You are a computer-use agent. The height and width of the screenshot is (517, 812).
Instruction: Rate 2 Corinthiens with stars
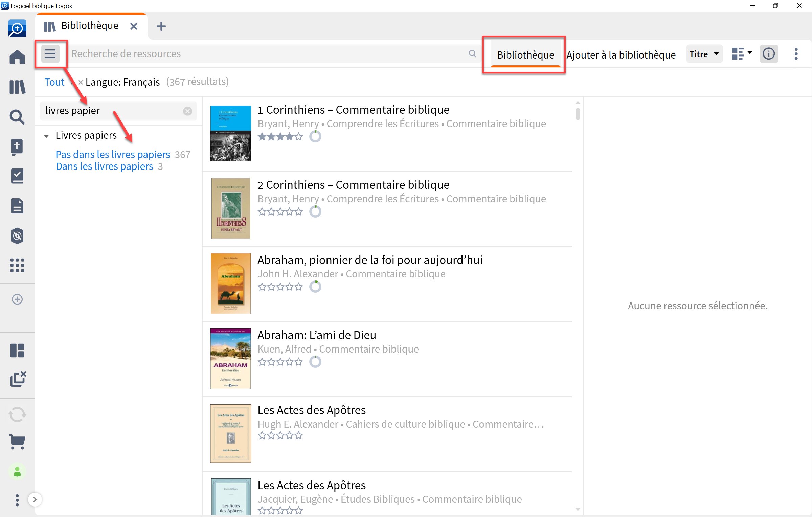click(x=280, y=212)
